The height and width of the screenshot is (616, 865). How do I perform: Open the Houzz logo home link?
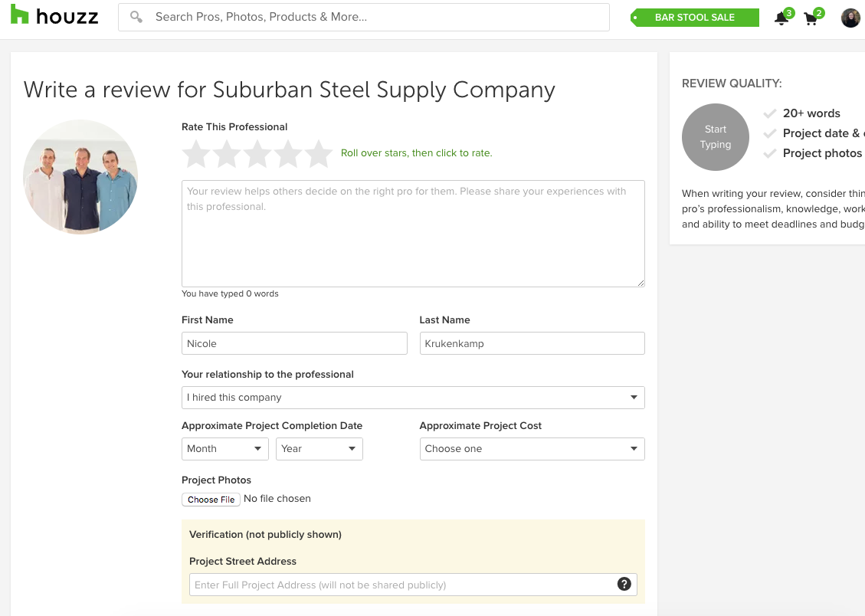click(54, 16)
